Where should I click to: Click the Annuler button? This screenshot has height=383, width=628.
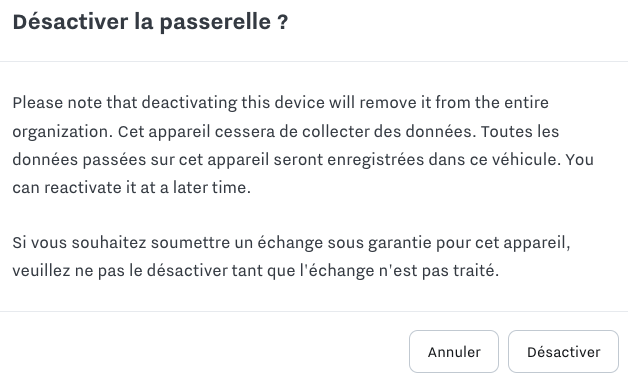coord(454,352)
